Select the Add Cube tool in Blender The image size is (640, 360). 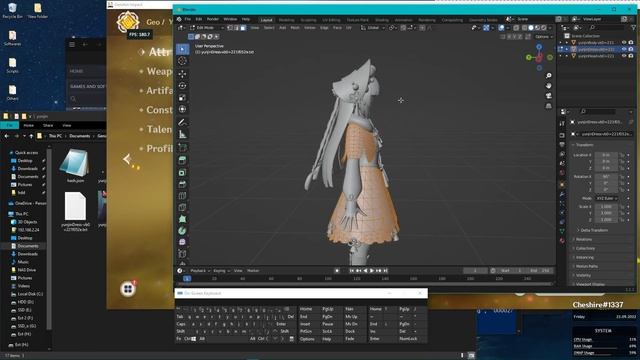(182, 147)
